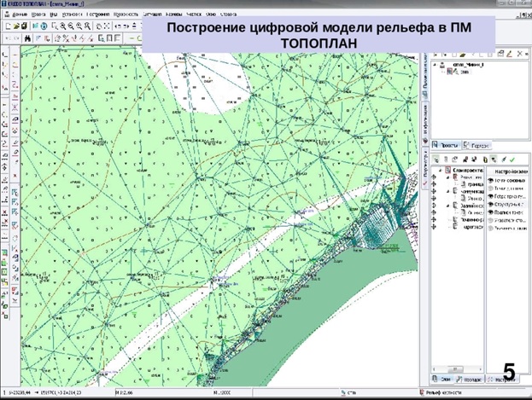Click the X delete icon in projects panel
This screenshot has height=400, width=532.
[x=519, y=54]
